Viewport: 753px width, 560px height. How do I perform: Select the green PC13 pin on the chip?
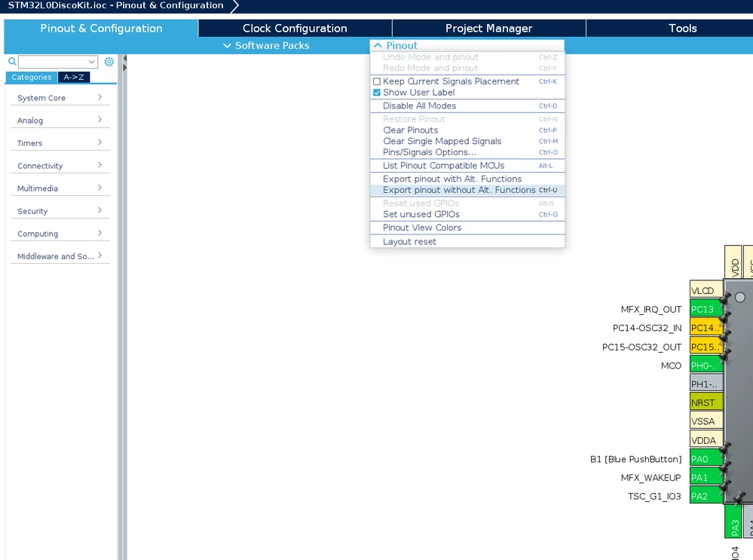coord(706,309)
